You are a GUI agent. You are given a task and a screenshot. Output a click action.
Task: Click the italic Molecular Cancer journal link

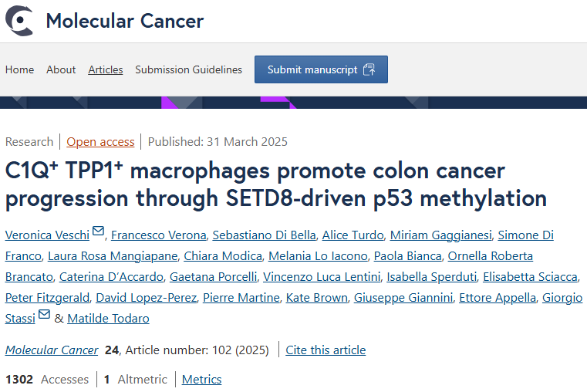(x=52, y=350)
